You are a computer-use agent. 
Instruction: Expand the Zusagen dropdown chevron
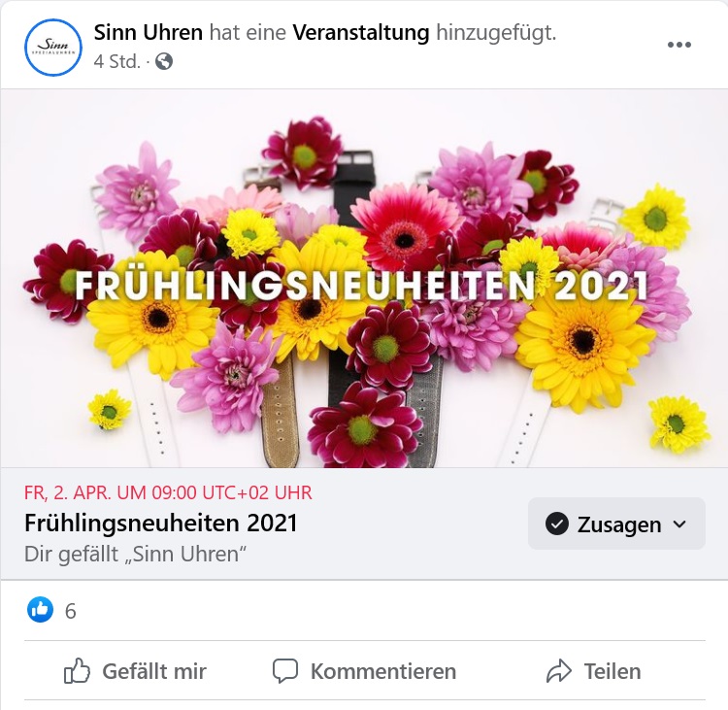[679, 524]
